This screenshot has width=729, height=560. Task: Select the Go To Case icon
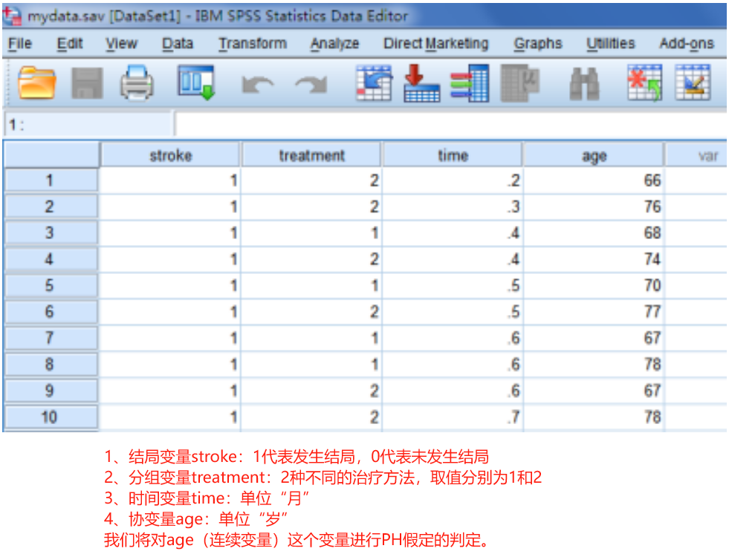coord(375,84)
